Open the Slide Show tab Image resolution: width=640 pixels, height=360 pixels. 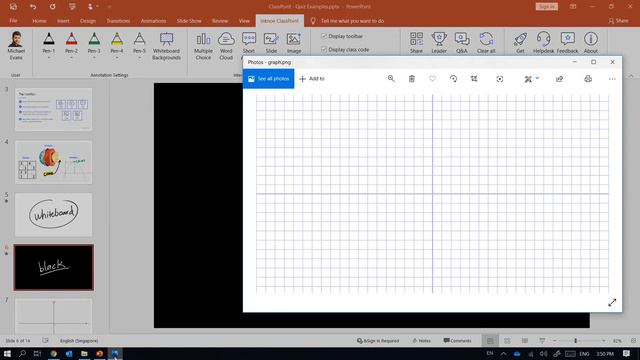coord(189,21)
